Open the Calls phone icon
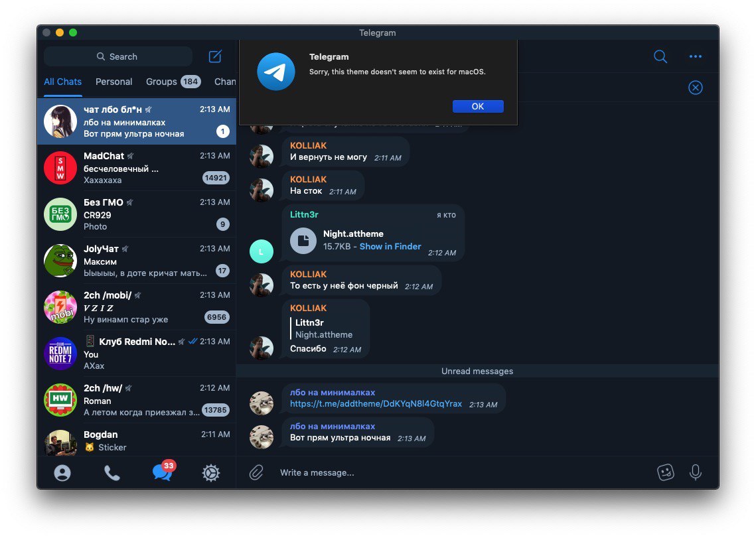The height and width of the screenshot is (538, 756). tap(112, 473)
